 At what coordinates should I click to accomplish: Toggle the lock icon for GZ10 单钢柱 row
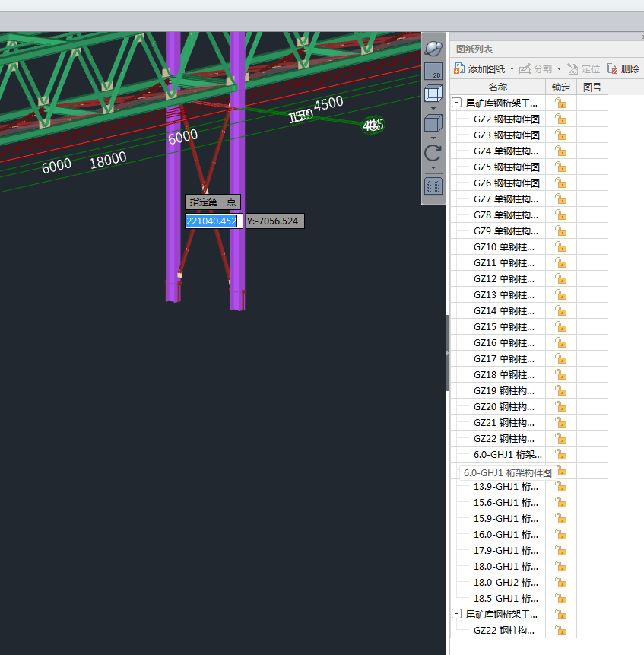[x=560, y=247]
